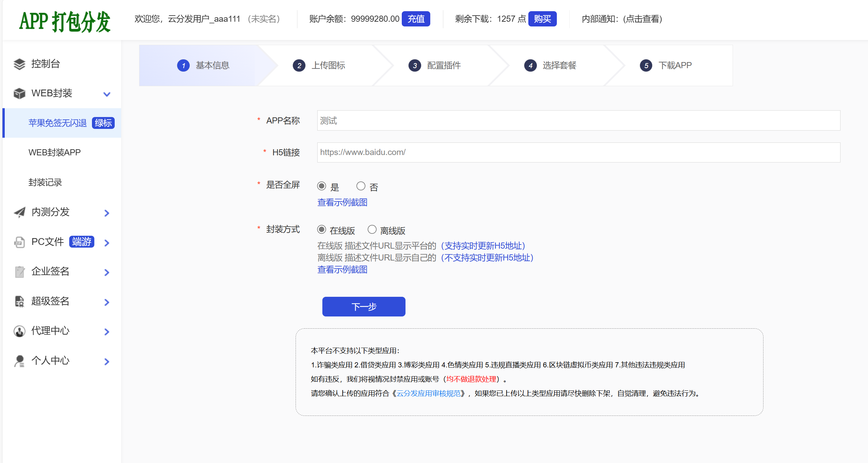868x463 pixels.
Task: Select the 在线版 packaging radio button
Action: click(321, 230)
